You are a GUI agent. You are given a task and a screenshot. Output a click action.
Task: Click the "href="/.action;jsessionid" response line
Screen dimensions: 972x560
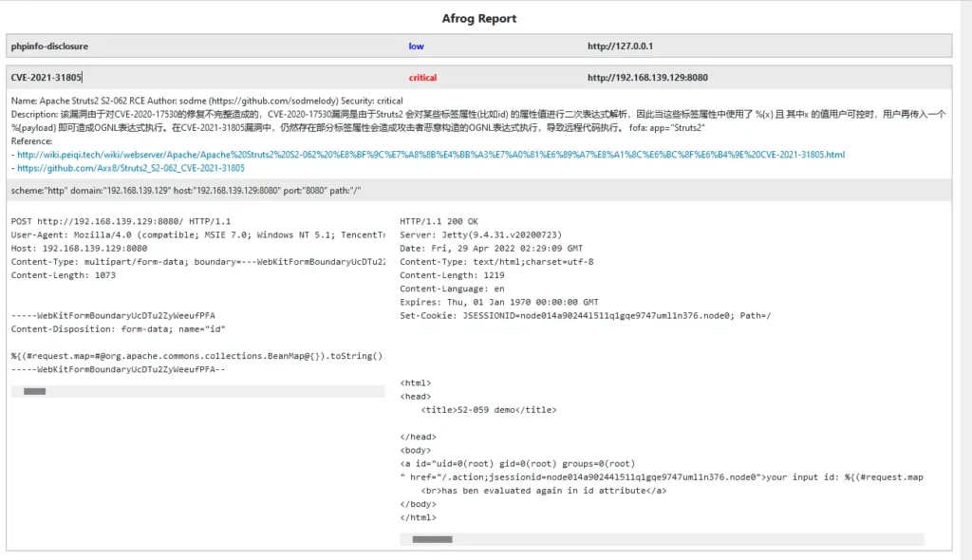(x=662, y=477)
